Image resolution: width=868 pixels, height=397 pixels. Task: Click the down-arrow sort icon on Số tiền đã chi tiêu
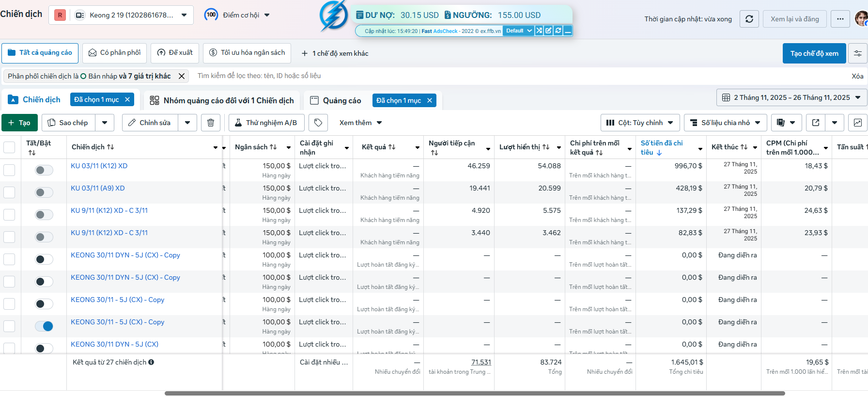(659, 153)
